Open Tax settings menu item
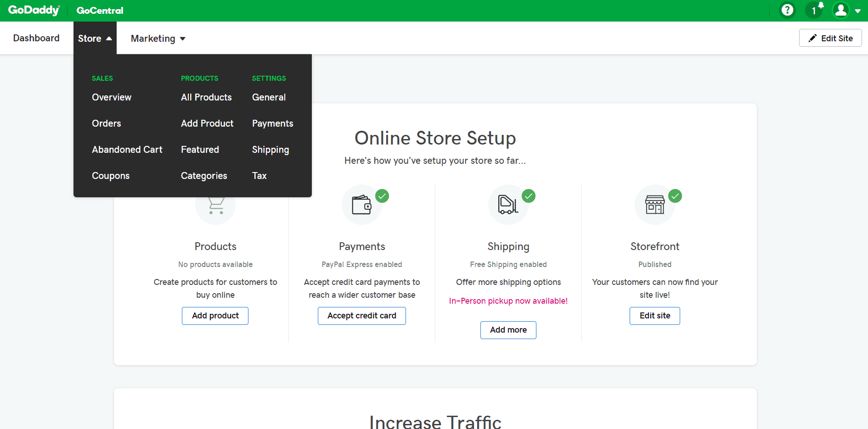Viewport: 868px width, 429px height. click(259, 176)
